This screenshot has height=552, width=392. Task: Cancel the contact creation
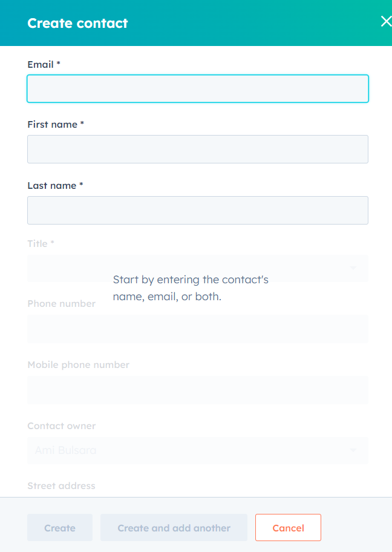[x=288, y=528]
